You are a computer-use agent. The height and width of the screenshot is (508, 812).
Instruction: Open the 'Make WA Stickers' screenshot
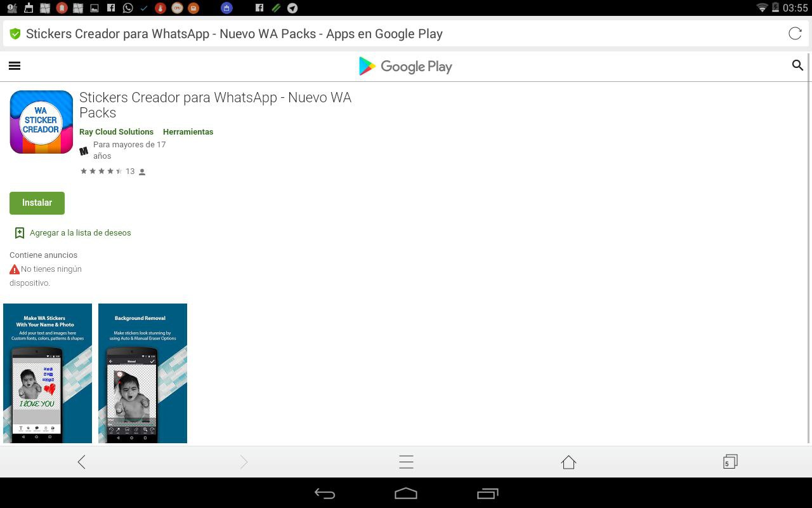tap(48, 373)
